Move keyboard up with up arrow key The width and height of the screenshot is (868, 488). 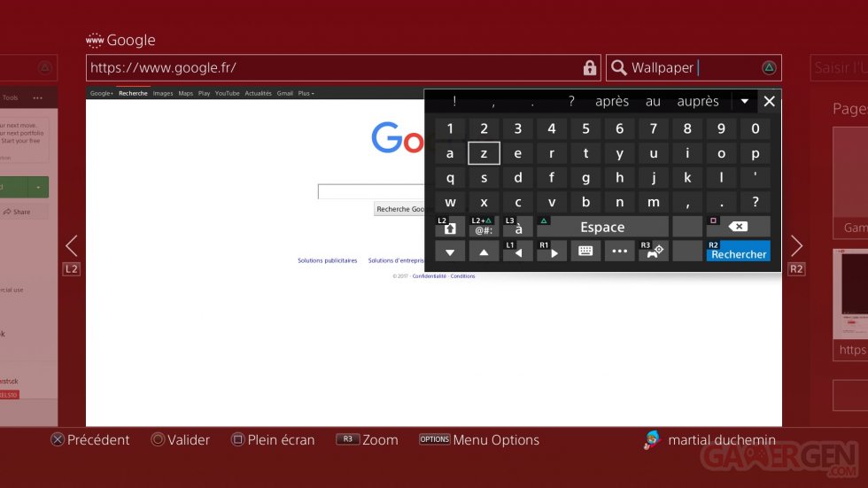point(484,252)
